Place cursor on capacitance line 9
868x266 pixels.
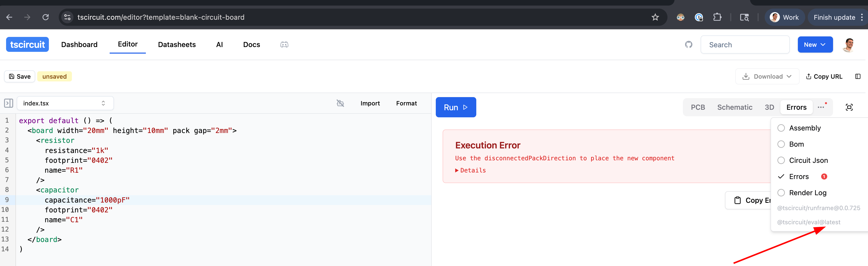(87, 200)
